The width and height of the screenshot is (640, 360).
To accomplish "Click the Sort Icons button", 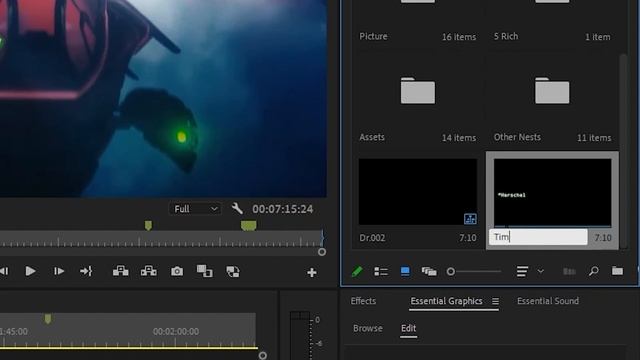I will [522, 271].
